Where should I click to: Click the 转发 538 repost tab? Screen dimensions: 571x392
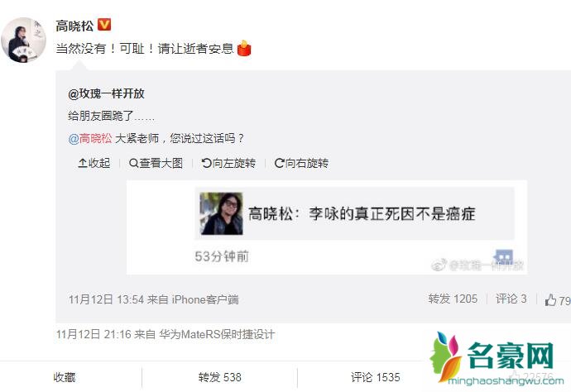point(220,377)
